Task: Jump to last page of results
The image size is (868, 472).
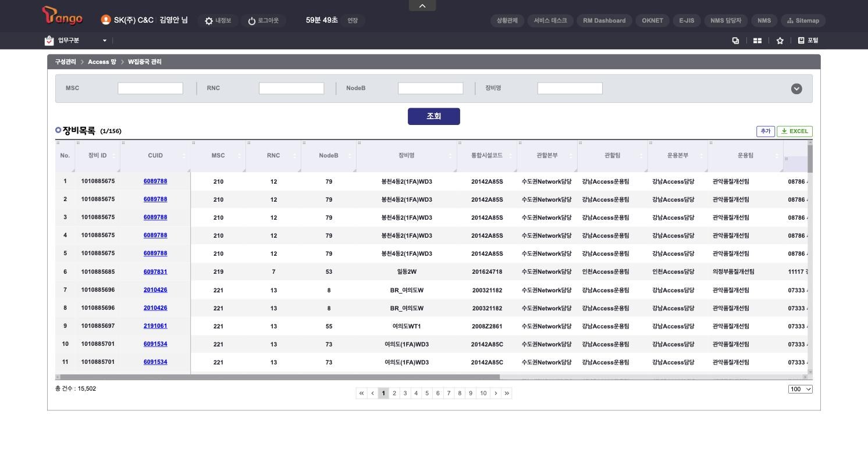Action: (507, 394)
